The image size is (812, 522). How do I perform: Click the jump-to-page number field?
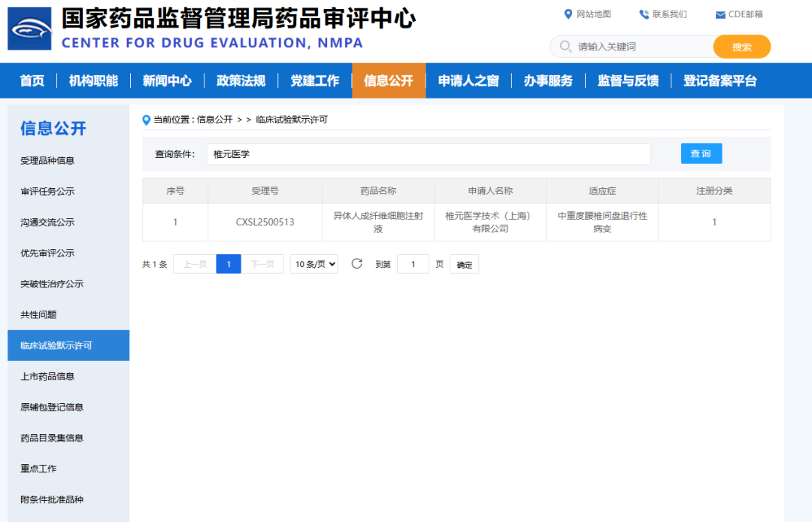coord(413,264)
